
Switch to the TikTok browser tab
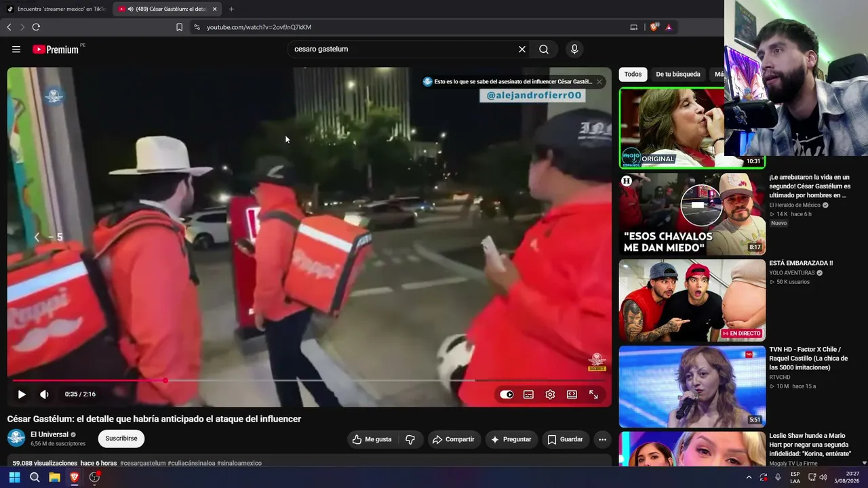tap(56, 9)
